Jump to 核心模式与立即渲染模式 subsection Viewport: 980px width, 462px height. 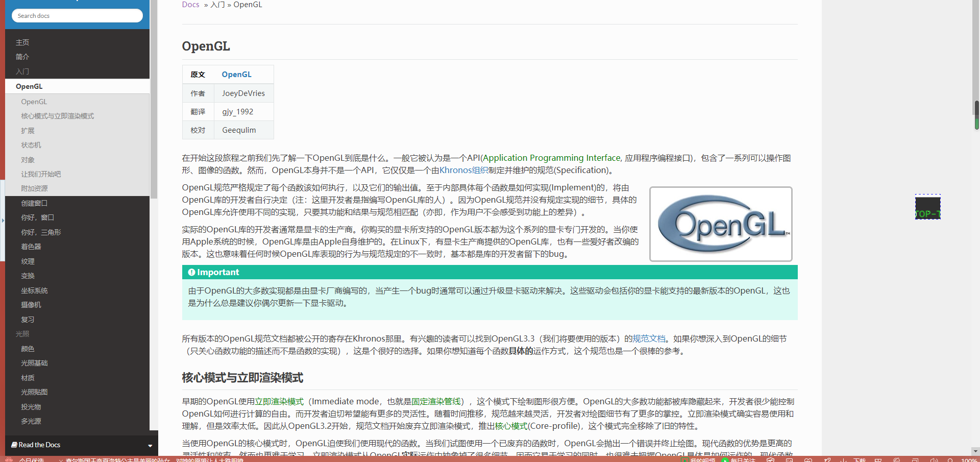(57, 116)
